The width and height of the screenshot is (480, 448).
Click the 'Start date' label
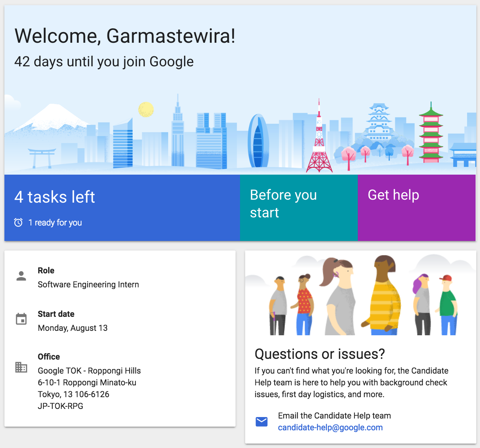(x=56, y=314)
